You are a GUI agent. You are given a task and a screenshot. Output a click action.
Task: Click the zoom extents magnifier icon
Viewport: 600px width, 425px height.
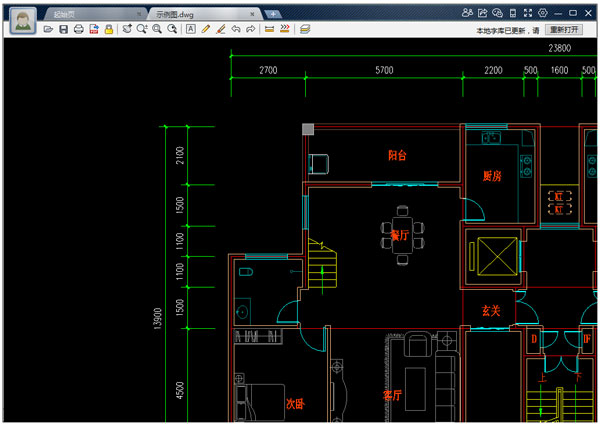tap(172, 29)
